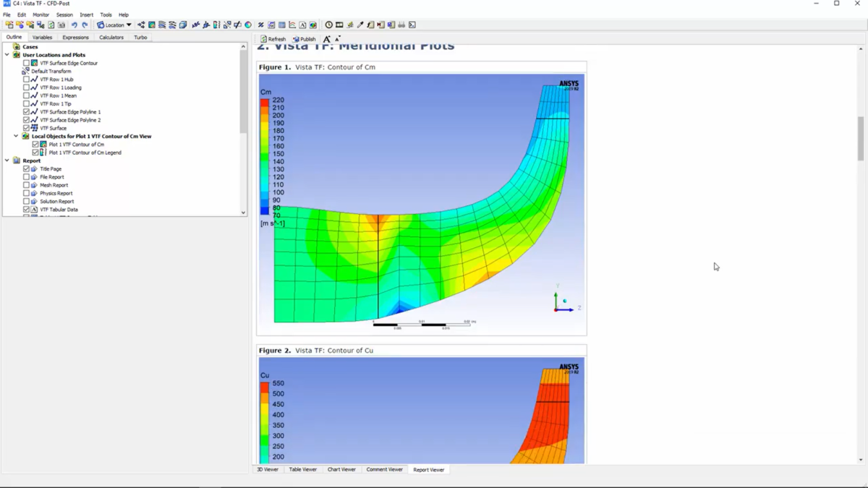This screenshot has width=868, height=488.
Task: Click the camera Save Picture toolbar icon
Action: [61, 25]
